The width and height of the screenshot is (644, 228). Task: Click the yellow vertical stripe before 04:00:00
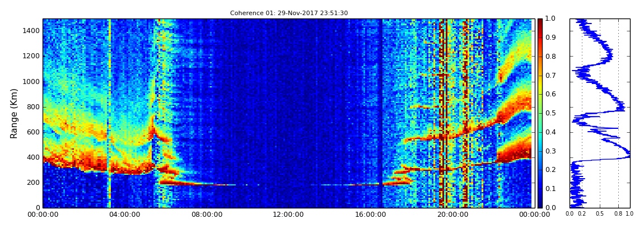[109, 113]
